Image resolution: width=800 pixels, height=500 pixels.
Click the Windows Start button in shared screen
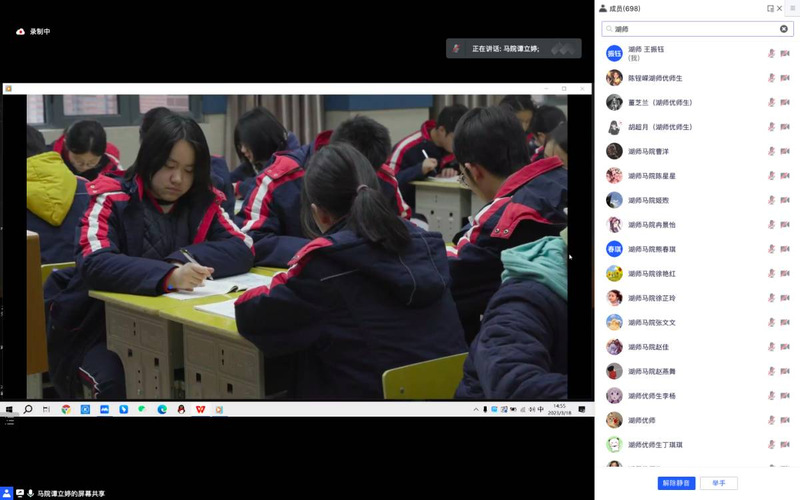tap(9, 409)
